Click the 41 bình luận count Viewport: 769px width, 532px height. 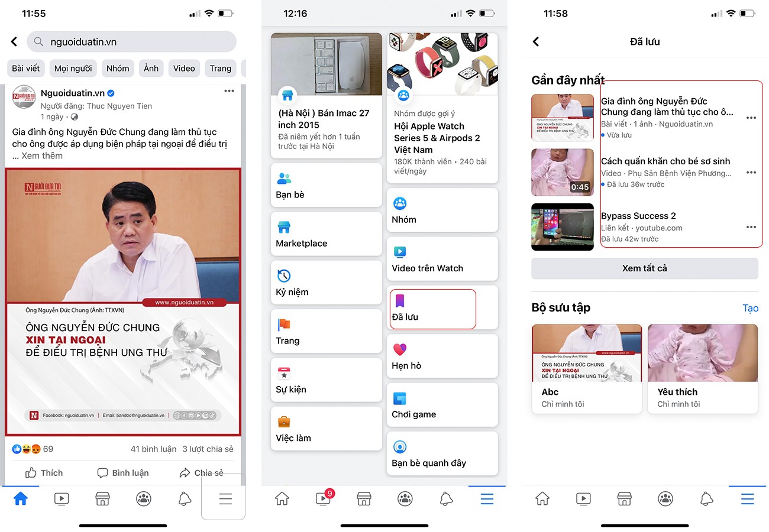pyautogui.click(x=153, y=449)
